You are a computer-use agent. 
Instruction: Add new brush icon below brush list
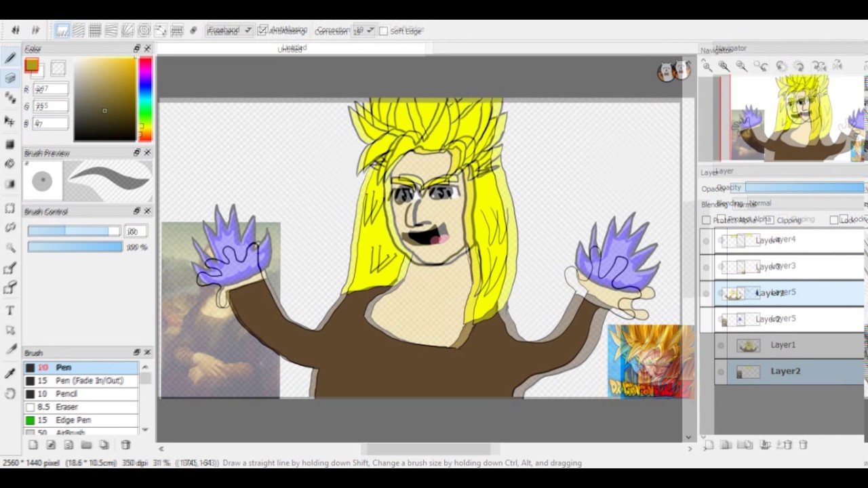click(x=33, y=445)
